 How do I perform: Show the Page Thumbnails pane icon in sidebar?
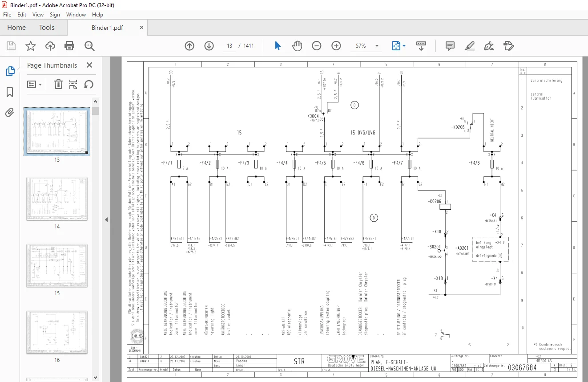point(10,71)
